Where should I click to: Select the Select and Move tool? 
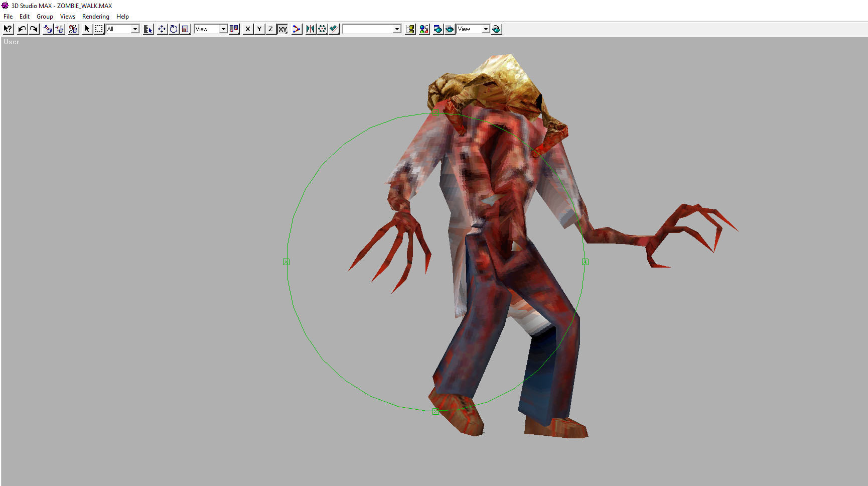[162, 29]
